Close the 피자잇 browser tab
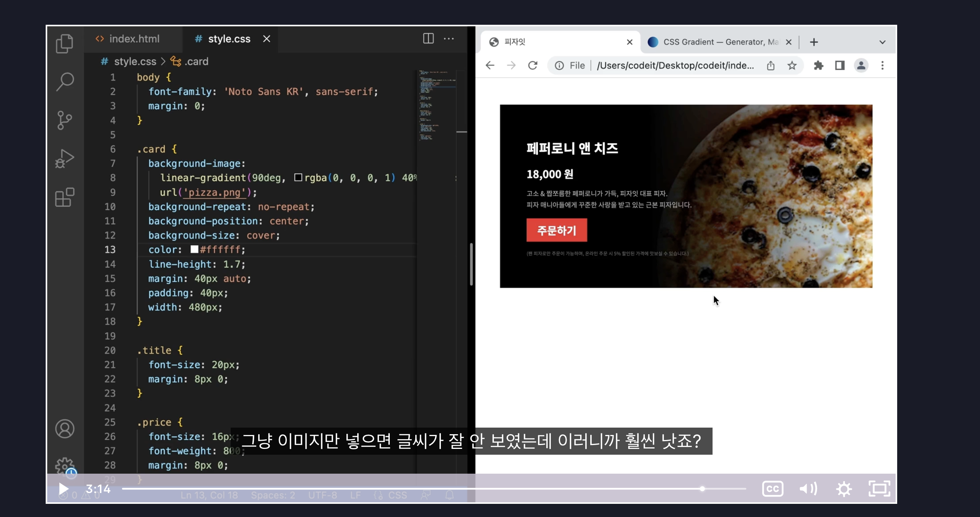Viewport: 980px width, 517px height. 630,42
